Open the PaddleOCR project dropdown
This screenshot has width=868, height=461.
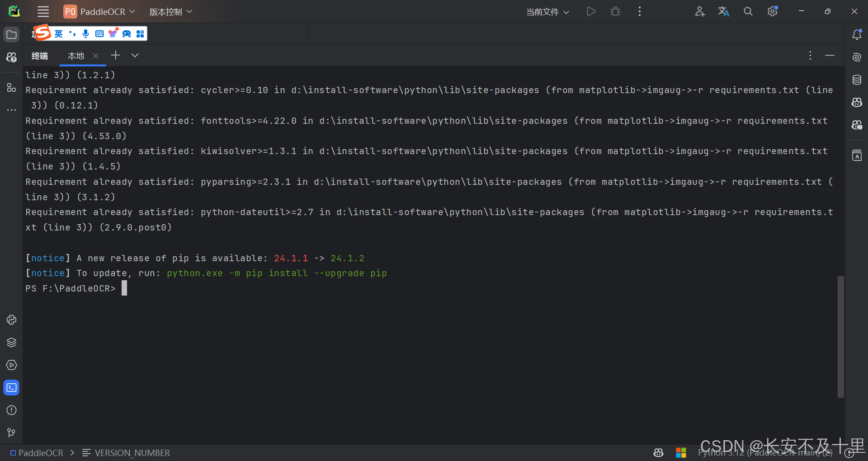click(x=99, y=12)
